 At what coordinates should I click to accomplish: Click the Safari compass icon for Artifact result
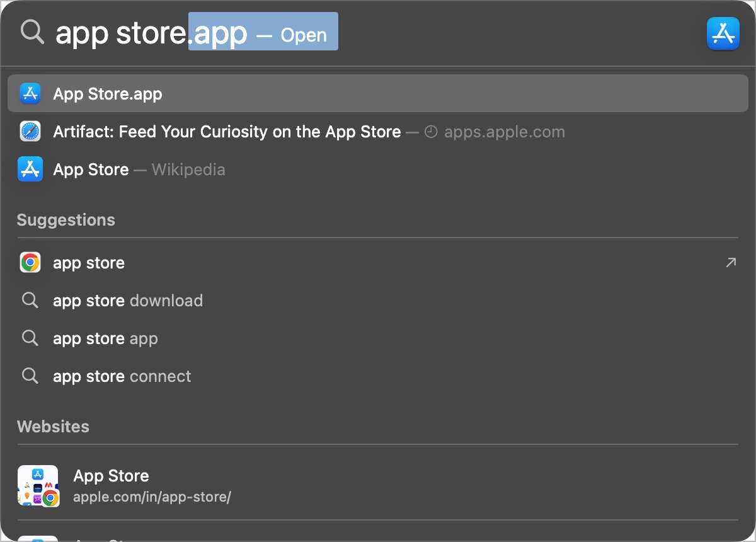coord(30,132)
